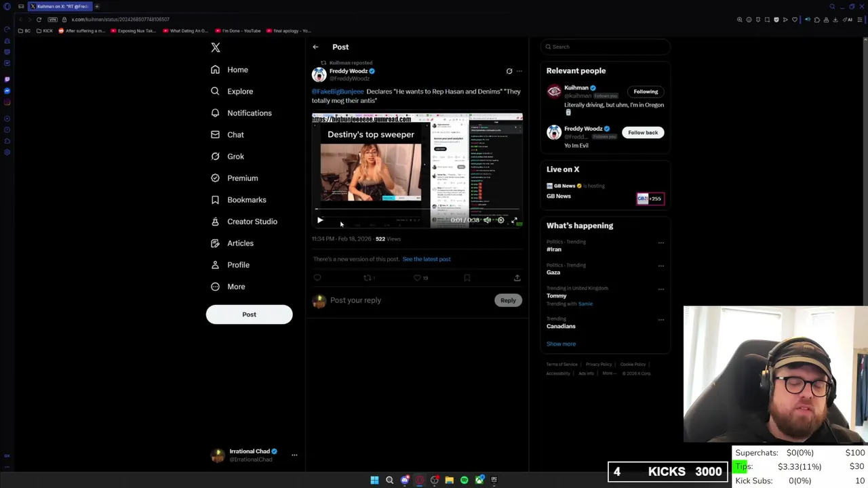
Task: Click the reply bubble icon under post
Action: [x=317, y=278]
